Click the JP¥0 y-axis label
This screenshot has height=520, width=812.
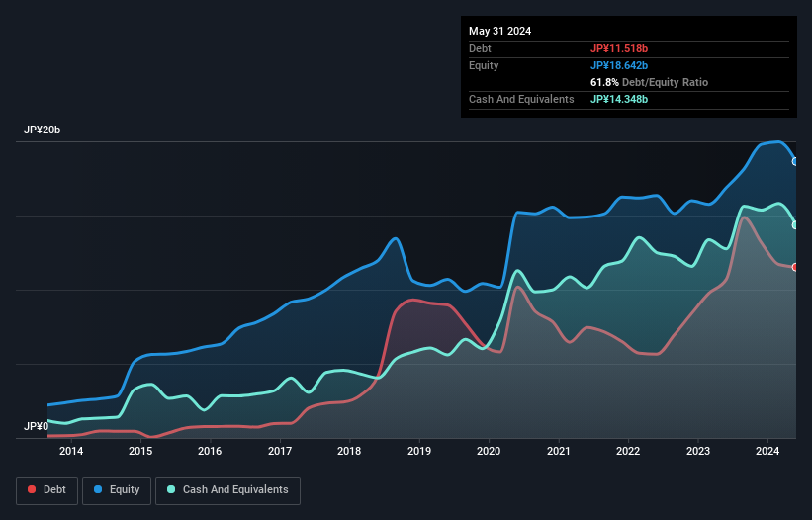[36, 426]
